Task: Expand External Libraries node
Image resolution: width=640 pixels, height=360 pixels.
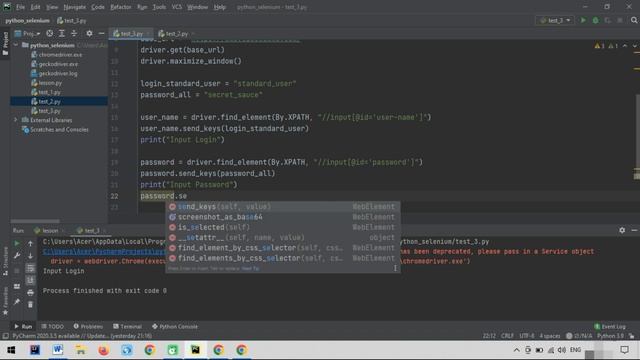Action: [x=16, y=120]
